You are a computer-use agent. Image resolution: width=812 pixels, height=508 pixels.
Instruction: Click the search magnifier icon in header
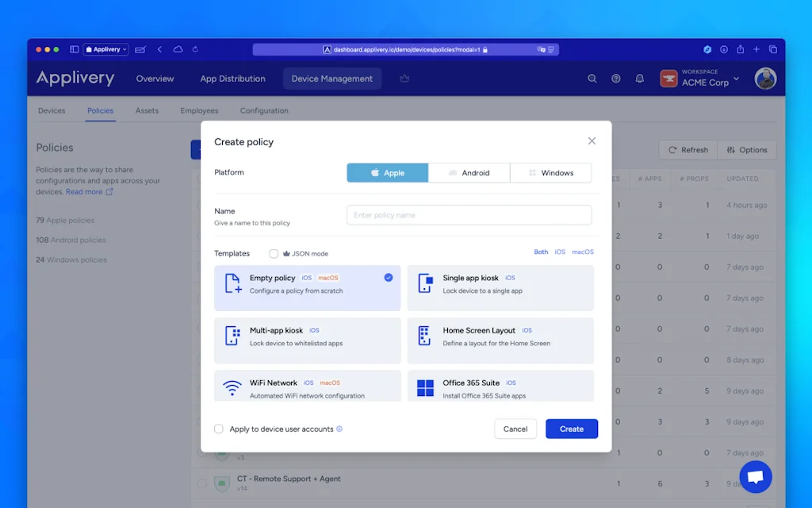click(x=592, y=79)
